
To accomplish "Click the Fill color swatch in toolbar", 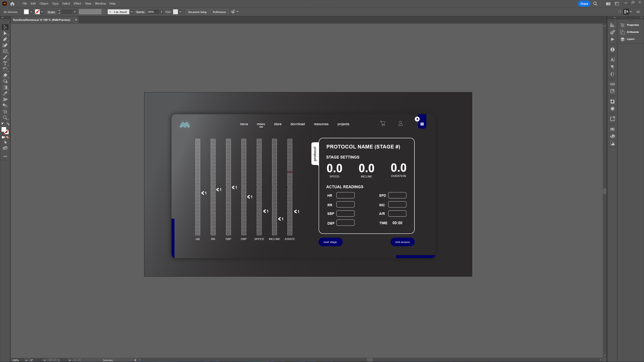I will [x=4, y=129].
